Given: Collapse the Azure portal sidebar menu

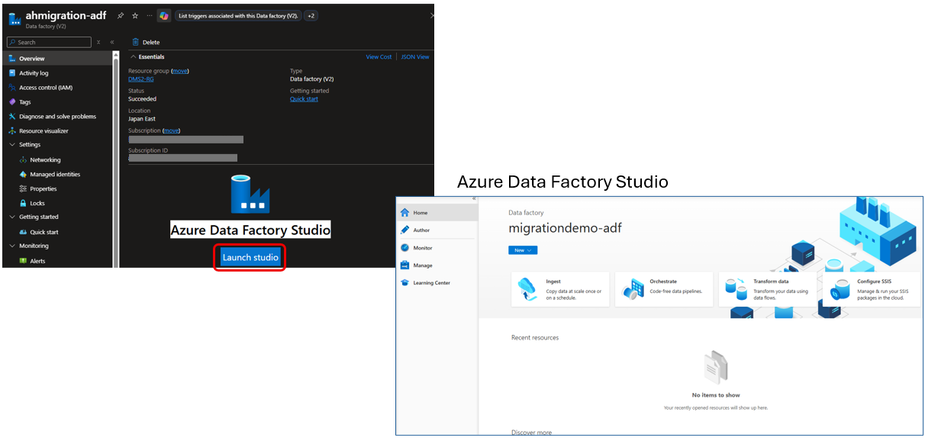Looking at the screenshot, I should point(111,42).
